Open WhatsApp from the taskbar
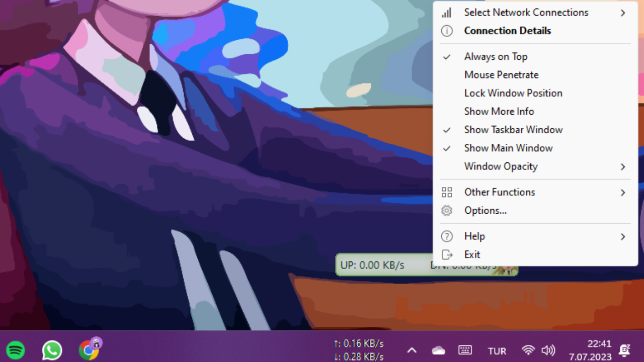Viewport: 644px width, 362px height. (52, 350)
